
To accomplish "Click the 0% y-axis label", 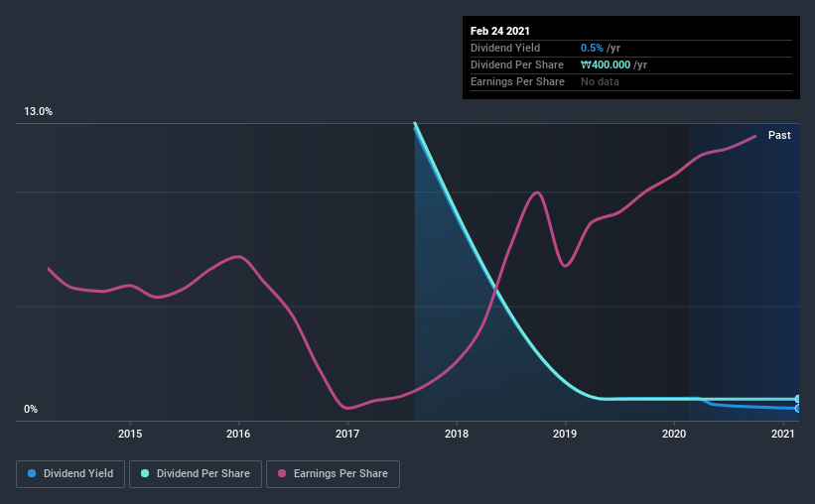I will click(31, 409).
